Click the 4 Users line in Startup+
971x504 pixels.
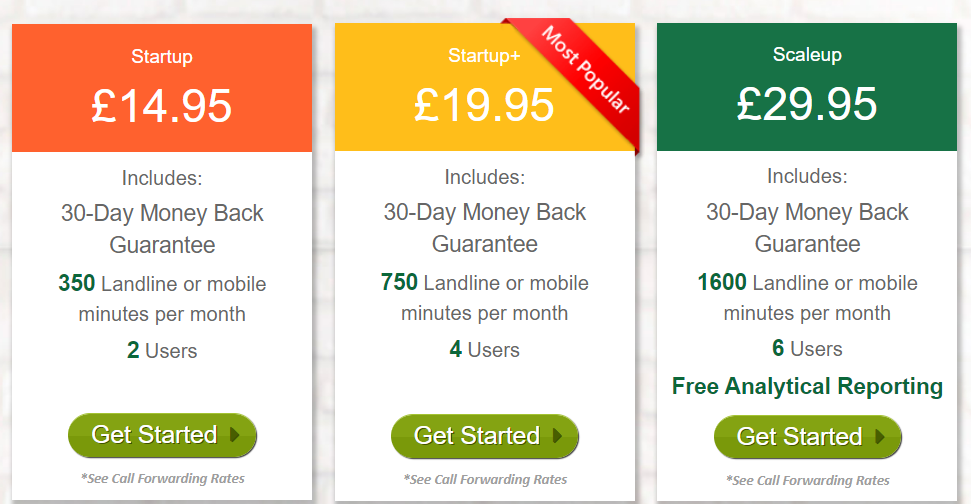coord(485,350)
